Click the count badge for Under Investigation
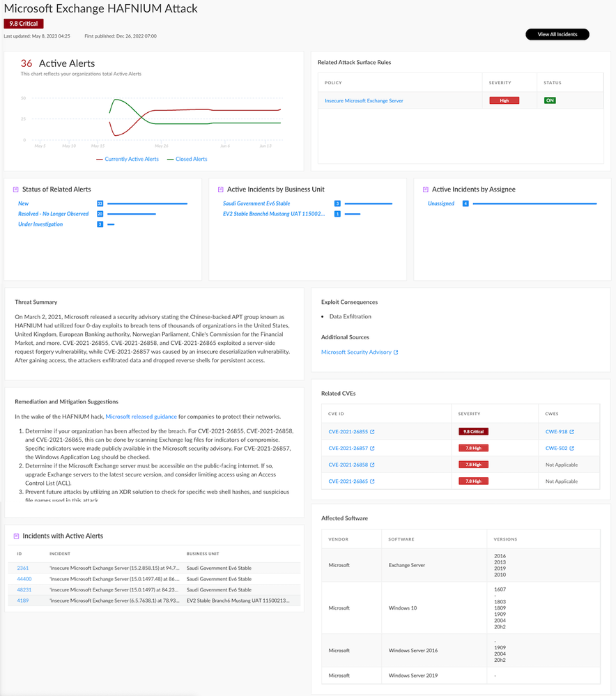This screenshot has height=696, width=616. (x=100, y=224)
